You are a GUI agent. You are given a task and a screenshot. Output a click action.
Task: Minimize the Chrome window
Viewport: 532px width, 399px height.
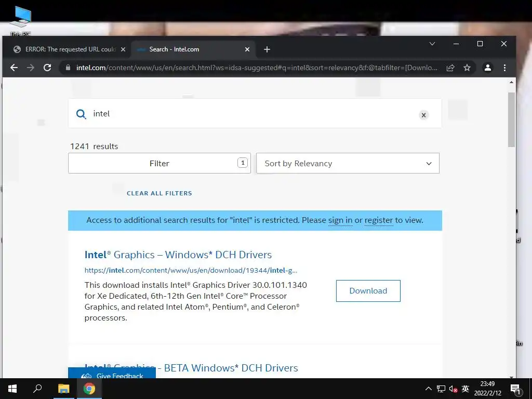tap(456, 44)
